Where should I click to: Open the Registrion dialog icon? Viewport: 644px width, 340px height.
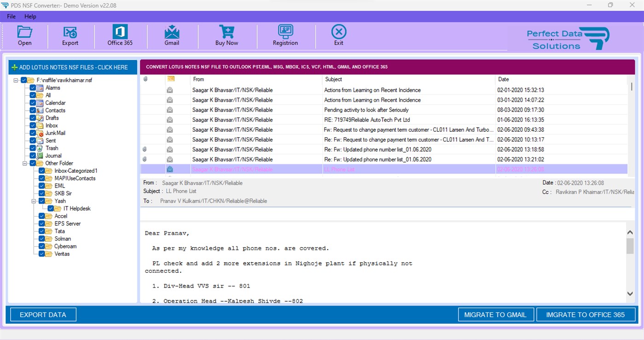click(285, 35)
